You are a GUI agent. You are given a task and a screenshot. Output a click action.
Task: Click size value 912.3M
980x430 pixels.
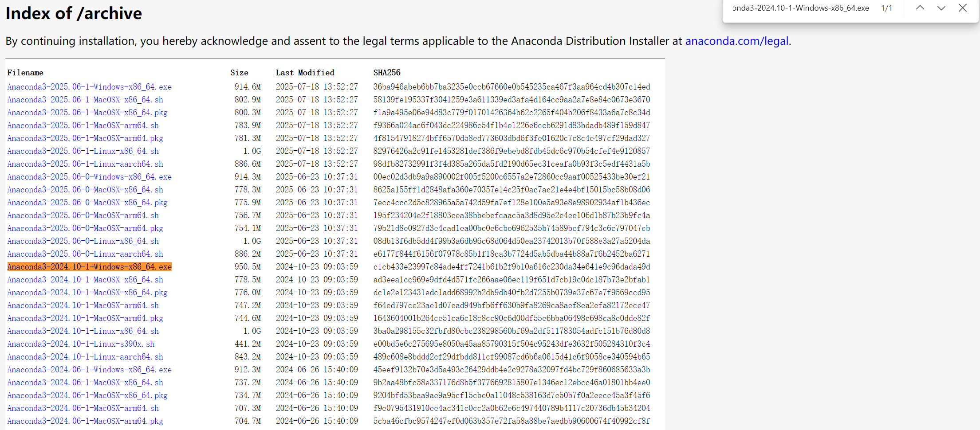[x=248, y=370]
